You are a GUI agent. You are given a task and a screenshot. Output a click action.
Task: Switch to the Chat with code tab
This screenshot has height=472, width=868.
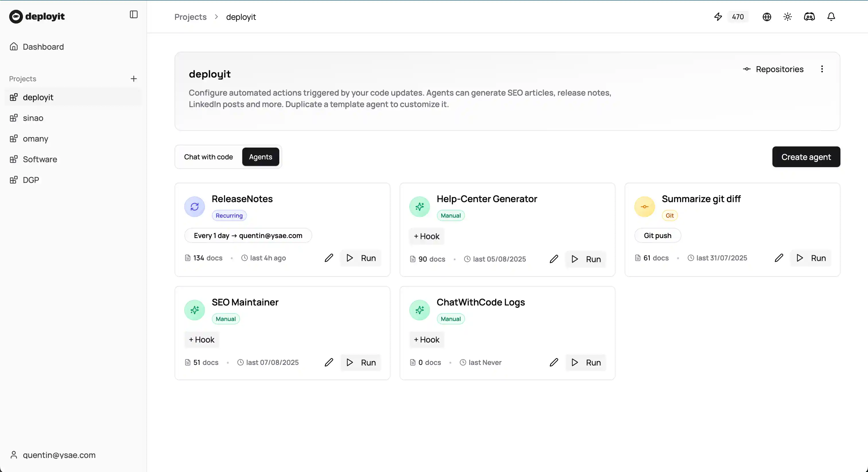[208, 156]
